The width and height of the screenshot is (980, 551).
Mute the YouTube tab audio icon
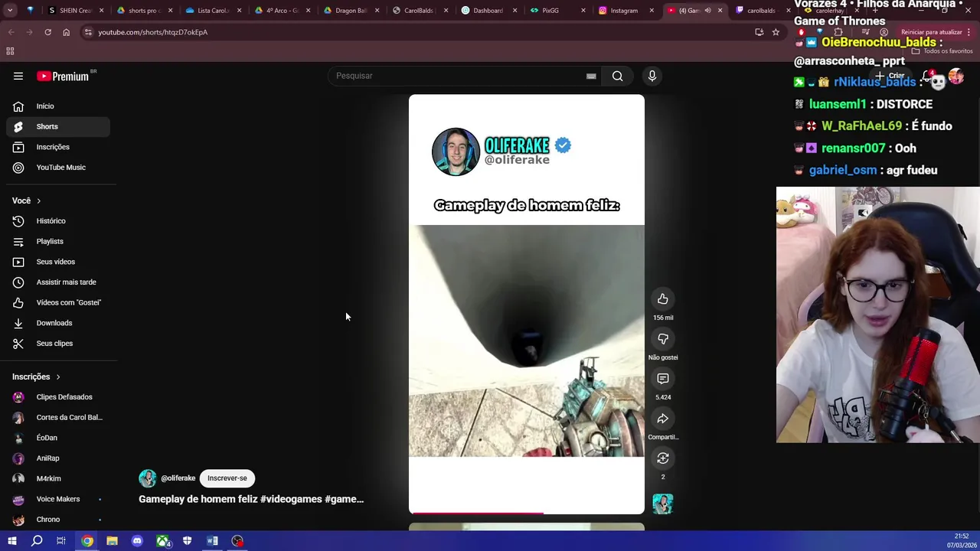click(707, 11)
